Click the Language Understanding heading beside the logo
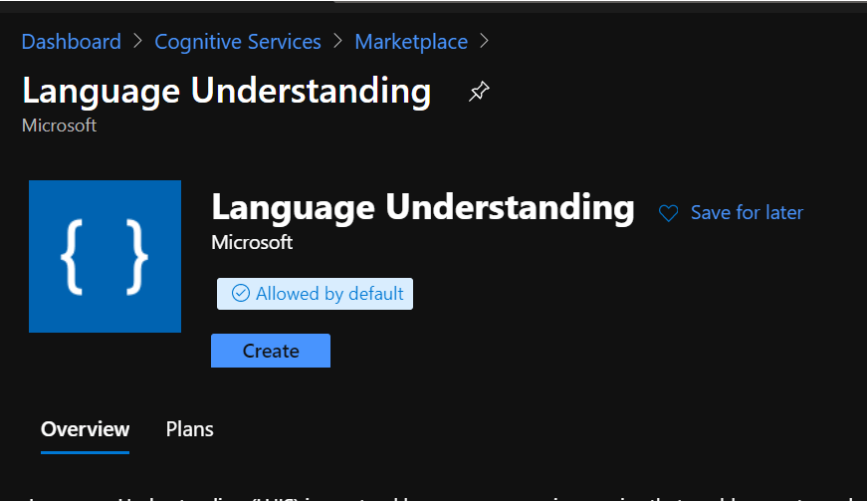The image size is (868, 502). coord(422,207)
